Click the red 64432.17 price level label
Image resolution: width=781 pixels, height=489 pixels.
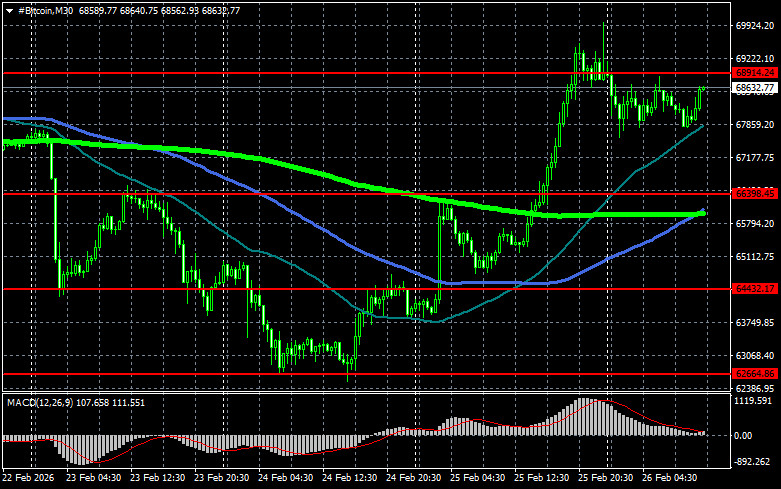pos(756,288)
